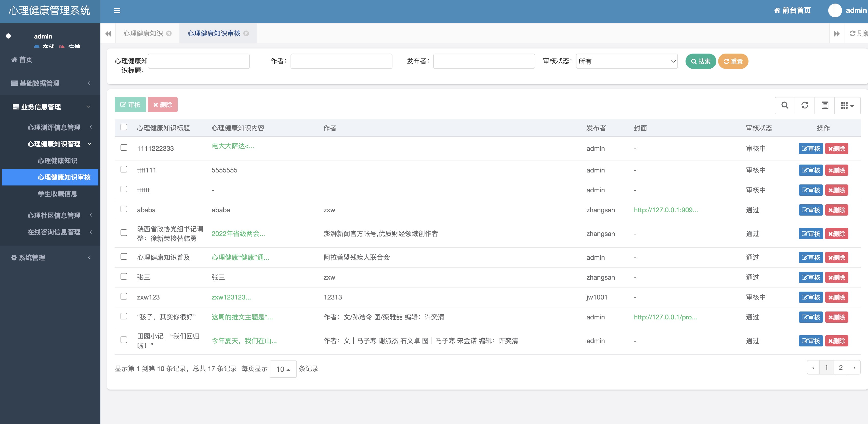
Task: Collapse the 心理健康知识管理 submenu
Action: point(50,144)
